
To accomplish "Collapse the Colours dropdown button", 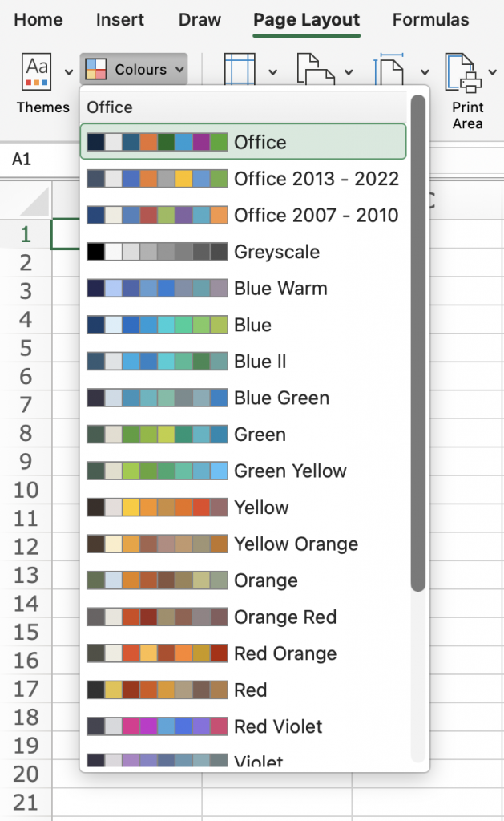I will pyautogui.click(x=134, y=70).
